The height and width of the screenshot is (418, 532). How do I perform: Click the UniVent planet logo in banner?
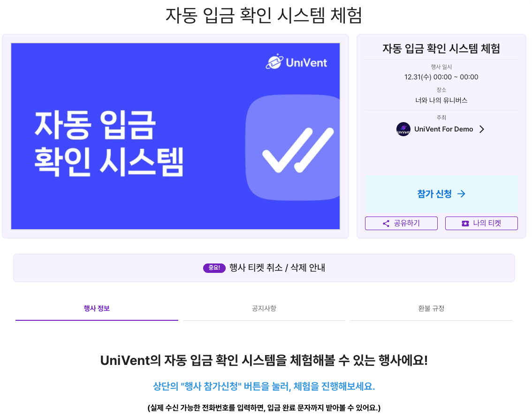pos(274,62)
